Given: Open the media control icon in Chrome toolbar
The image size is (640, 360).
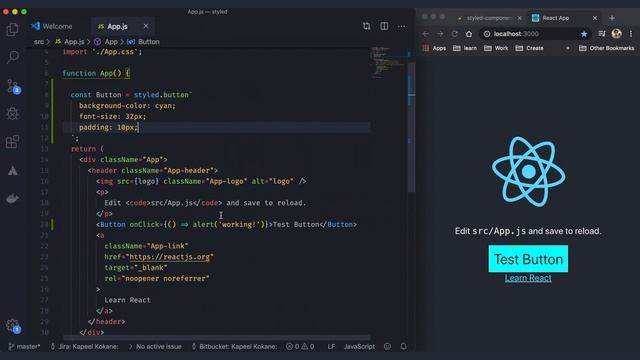Looking at the screenshot, I should click(x=602, y=34).
